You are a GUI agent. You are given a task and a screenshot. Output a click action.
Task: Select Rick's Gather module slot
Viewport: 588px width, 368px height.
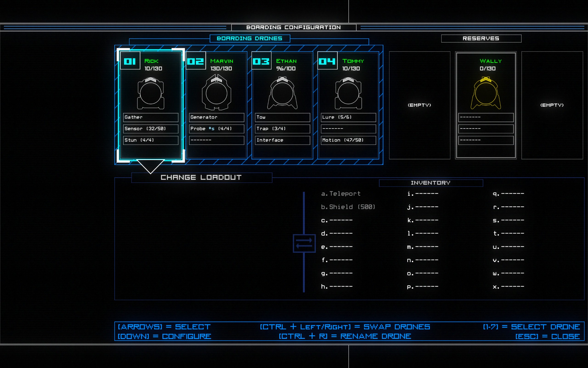tap(151, 117)
